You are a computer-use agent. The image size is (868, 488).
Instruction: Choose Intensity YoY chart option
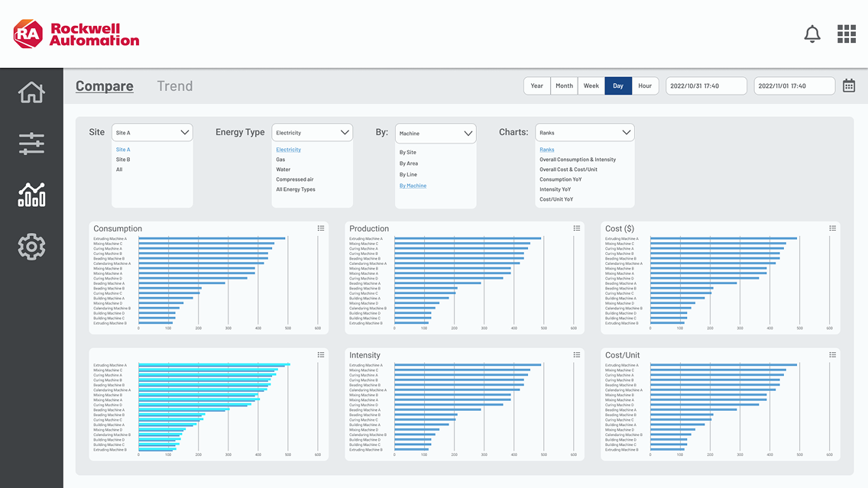tap(555, 189)
